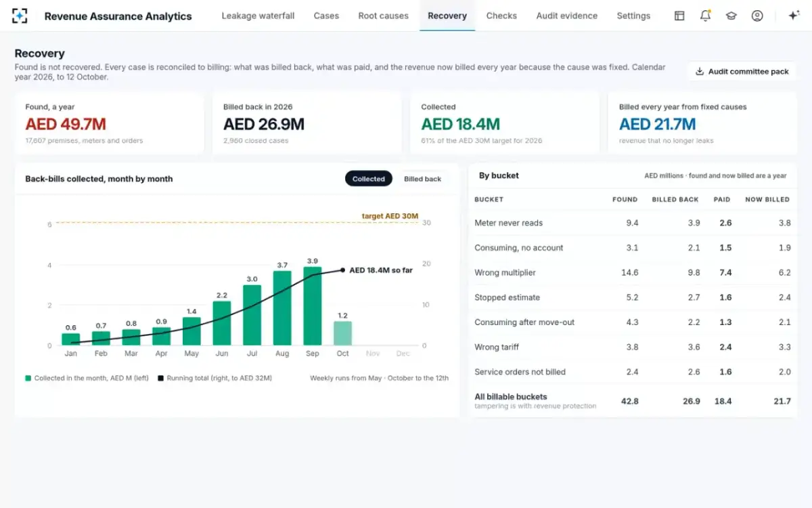Download the Audit committee pack
The width and height of the screenshot is (812, 508).
coord(742,71)
